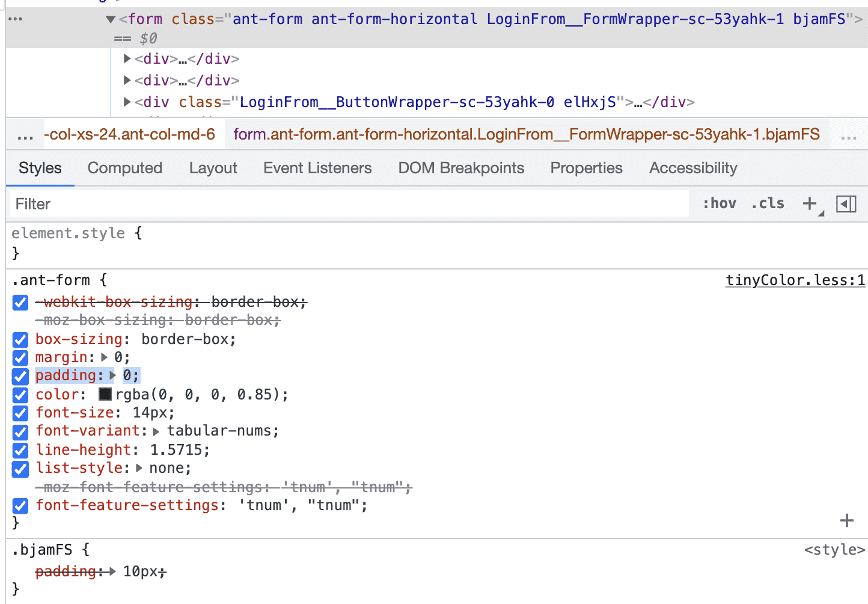Viewport: 868px width, 604px height.
Task: Open the Event Listeners tab
Action: tap(317, 168)
